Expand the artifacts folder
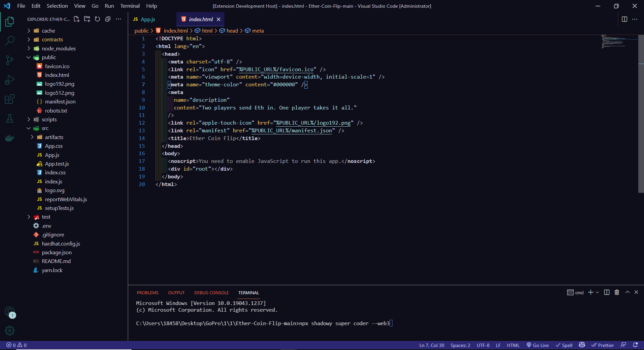644x350 pixels. point(32,137)
